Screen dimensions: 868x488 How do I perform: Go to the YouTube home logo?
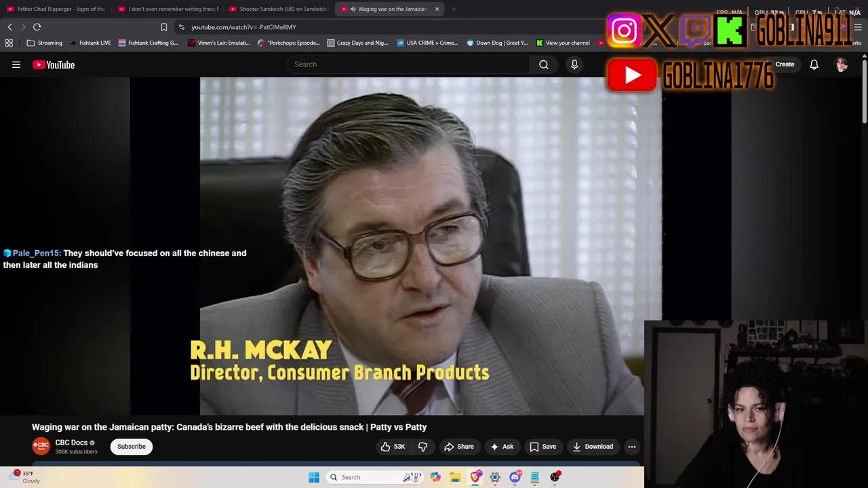pyautogui.click(x=54, y=64)
